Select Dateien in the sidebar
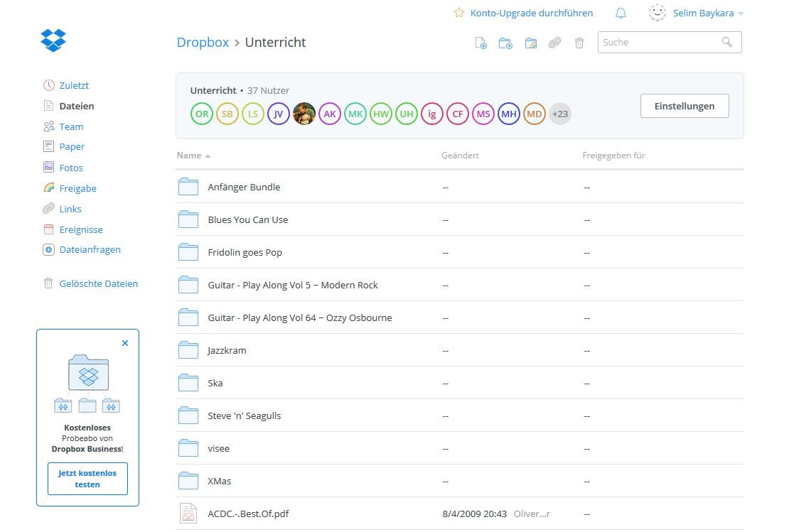Screen dimensions: 811x532 tap(77, 106)
